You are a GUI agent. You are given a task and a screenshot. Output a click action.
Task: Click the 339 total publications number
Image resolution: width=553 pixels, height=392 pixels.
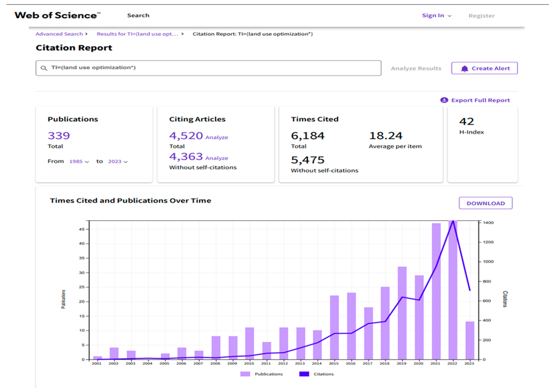tap(59, 136)
